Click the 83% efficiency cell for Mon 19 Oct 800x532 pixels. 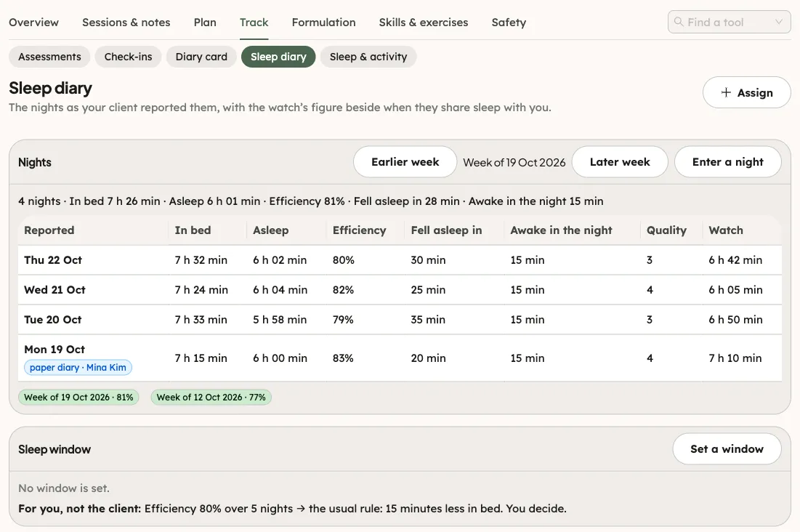coord(344,358)
